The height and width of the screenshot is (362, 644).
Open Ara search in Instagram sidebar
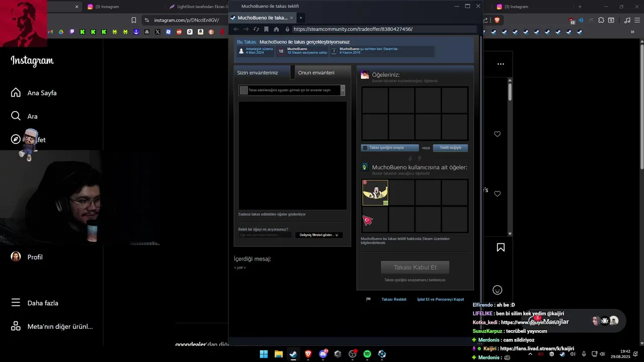pyautogui.click(x=25, y=116)
